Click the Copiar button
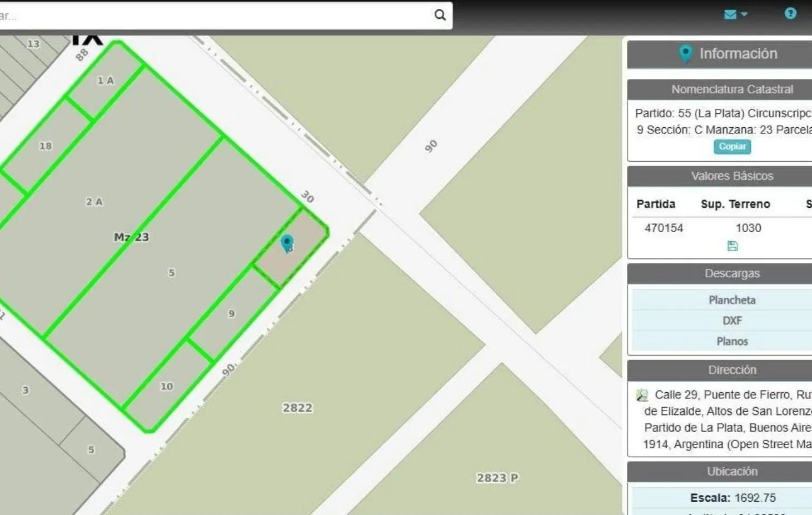Screen dimensions: 812x515 [732, 147]
